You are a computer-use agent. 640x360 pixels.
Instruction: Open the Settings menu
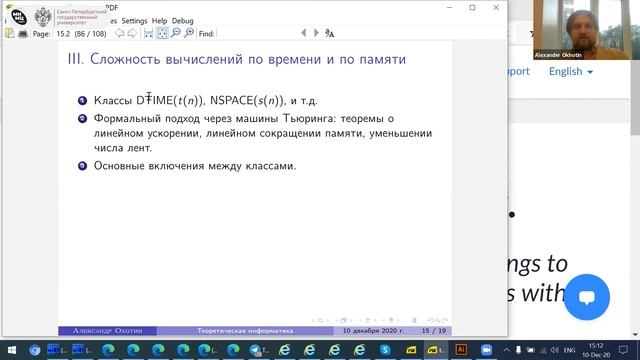point(134,21)
